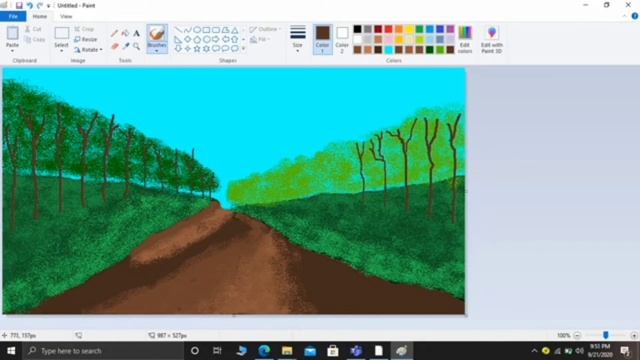The height and width of the screenshot is (360, 640).
Task: Click the zoom out minus button
Action: pos(577,336)
